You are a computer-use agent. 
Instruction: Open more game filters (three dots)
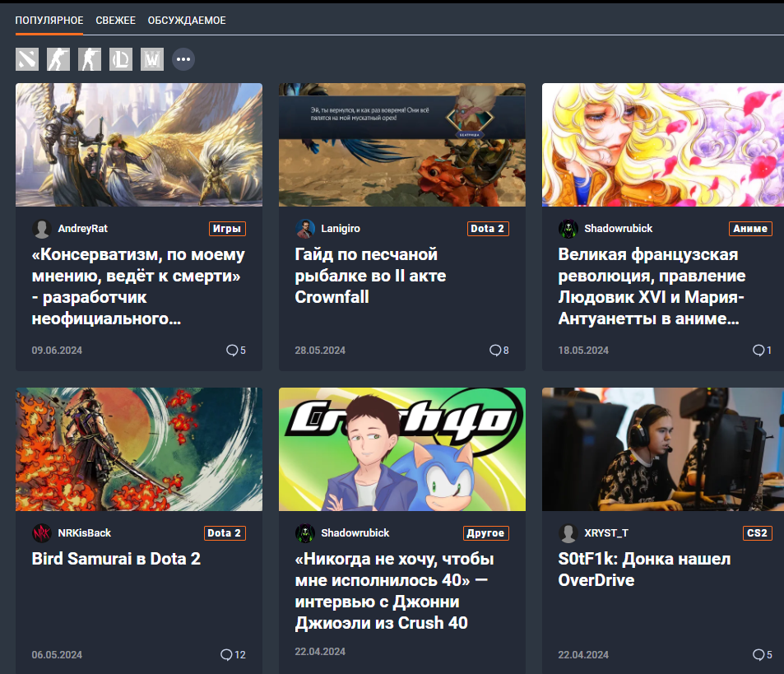pos(183,59)
